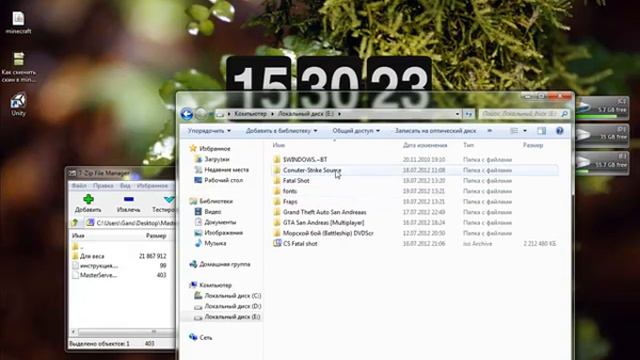
Task: Select the 'MasterServe...' file in 7-Zip
Action: click(98, 276)
